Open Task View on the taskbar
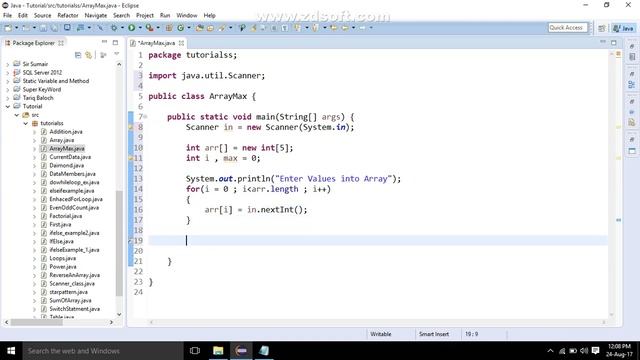This screenshot has width=640, height=360. tap(195, 351)
